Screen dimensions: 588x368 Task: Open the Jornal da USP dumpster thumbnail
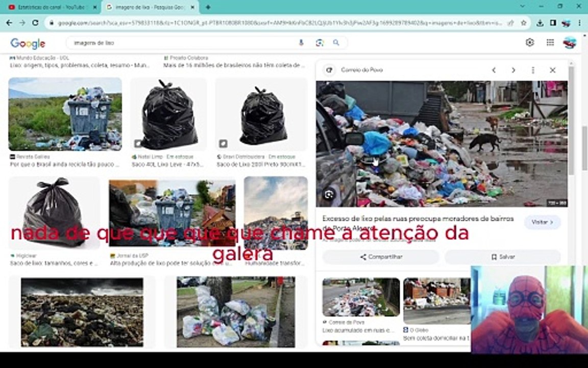[172, 212]
